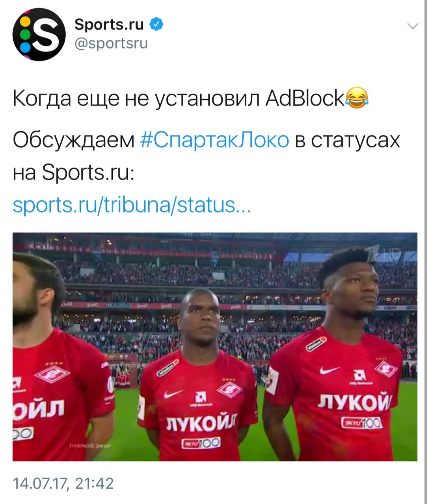This screenshot has height=504, width=430.
Task: Click the 'прямой эфир' label in photo
Action: point(91,445)
